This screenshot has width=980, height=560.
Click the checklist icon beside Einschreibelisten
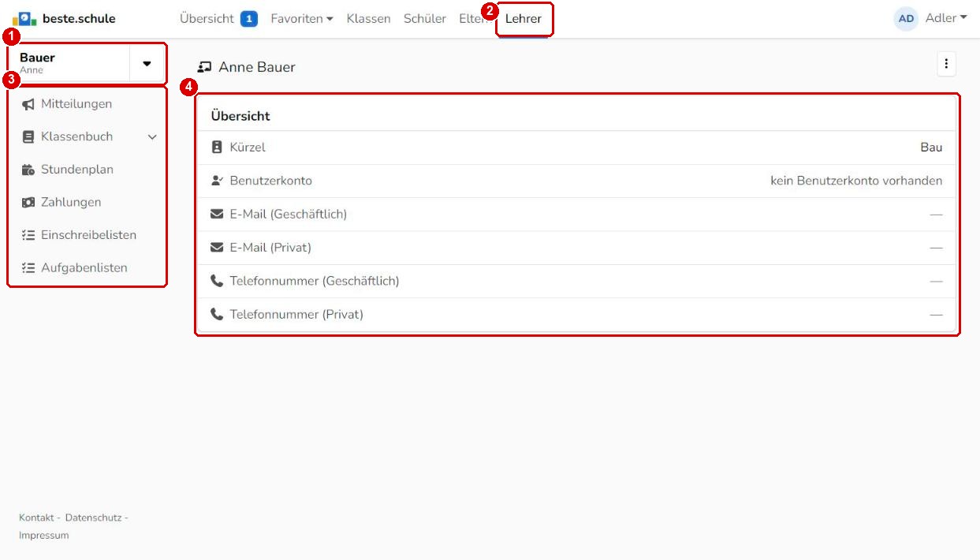tap(28, 235)
